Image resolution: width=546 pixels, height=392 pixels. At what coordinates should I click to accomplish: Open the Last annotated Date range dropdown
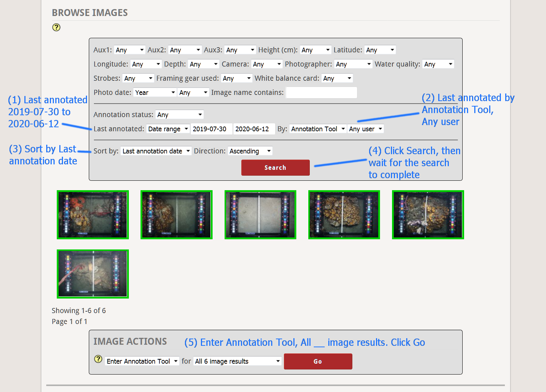click(168, 128)
